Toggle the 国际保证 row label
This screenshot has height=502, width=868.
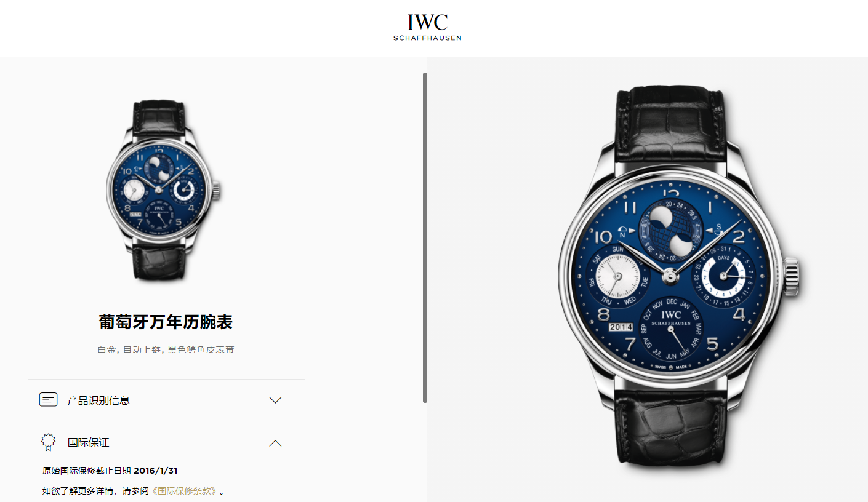[89, 442]
